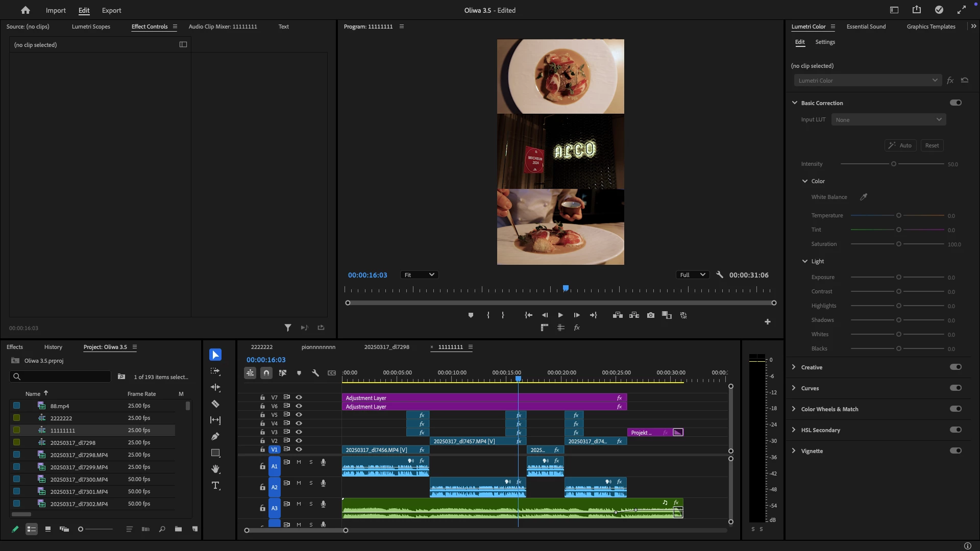Toggle the Basic Correction section switch
The height and width of the screenshot is (551, 980).
(955, 103)
